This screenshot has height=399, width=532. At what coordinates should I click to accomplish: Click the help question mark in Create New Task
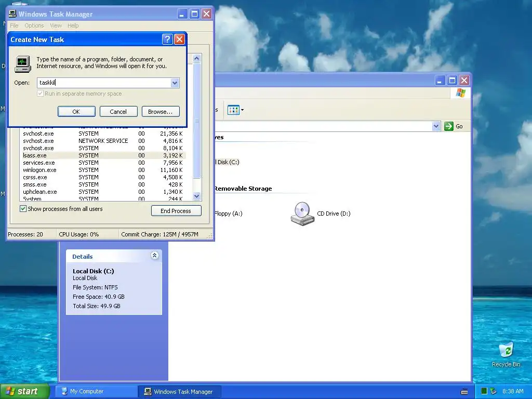pos(167,39)
